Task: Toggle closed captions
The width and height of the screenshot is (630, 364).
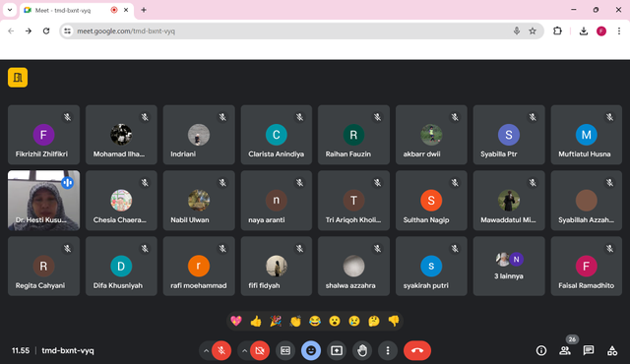Action: click(285, 350)
